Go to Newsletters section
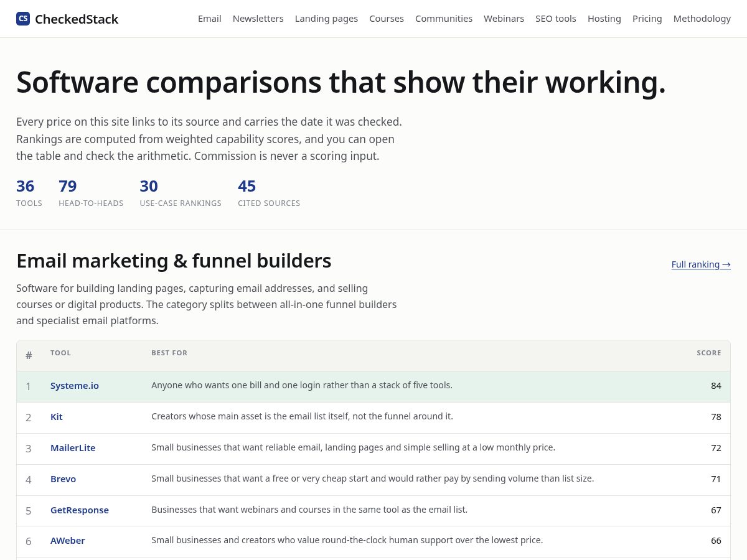This screenshot has height=560, width=747. pos(258,19)
